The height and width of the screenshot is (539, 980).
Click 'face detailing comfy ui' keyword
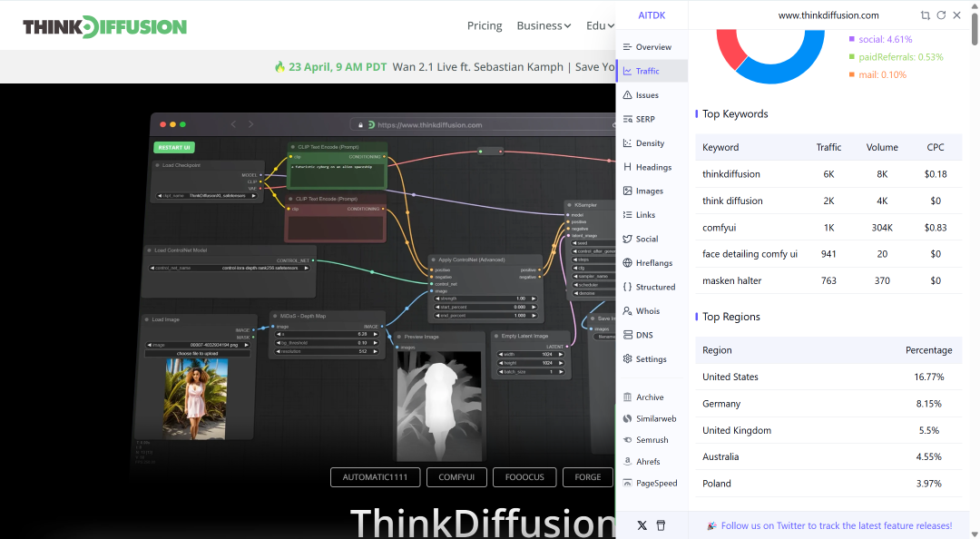tap(750, 254)
